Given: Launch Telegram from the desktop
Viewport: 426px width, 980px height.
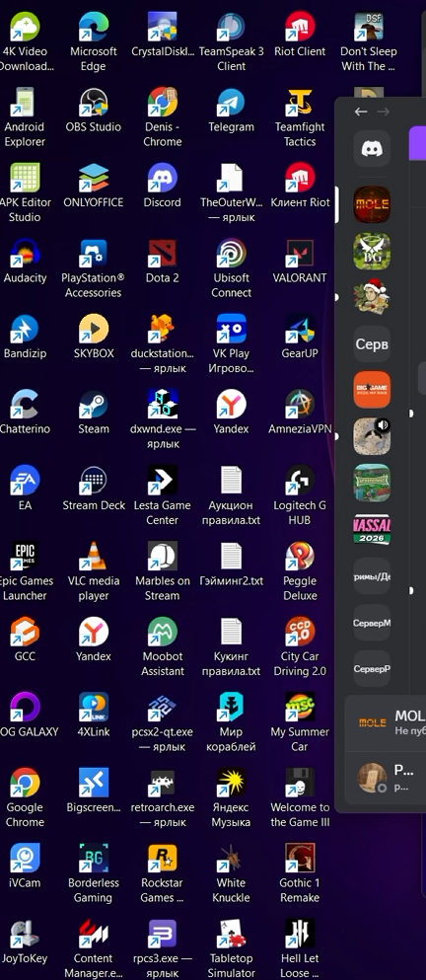Looking at the screenshot, I should 231,103.
